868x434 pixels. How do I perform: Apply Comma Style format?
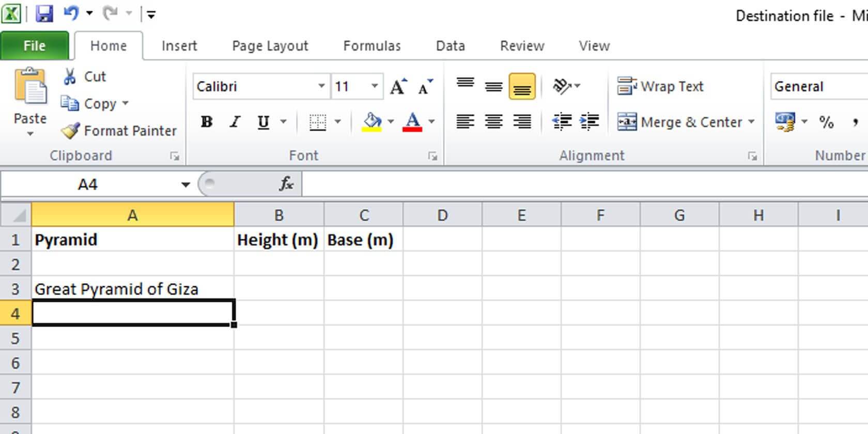pyautogui.click(x=856, y=122)
